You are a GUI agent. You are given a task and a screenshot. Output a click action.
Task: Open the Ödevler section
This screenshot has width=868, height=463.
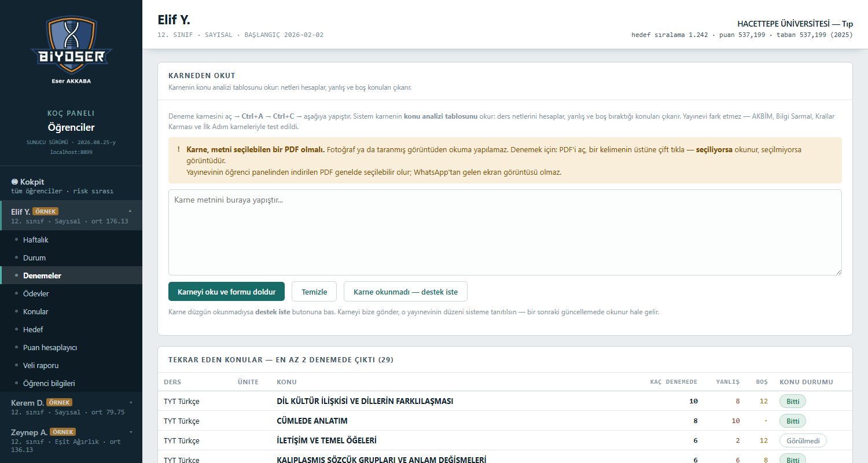71,293
